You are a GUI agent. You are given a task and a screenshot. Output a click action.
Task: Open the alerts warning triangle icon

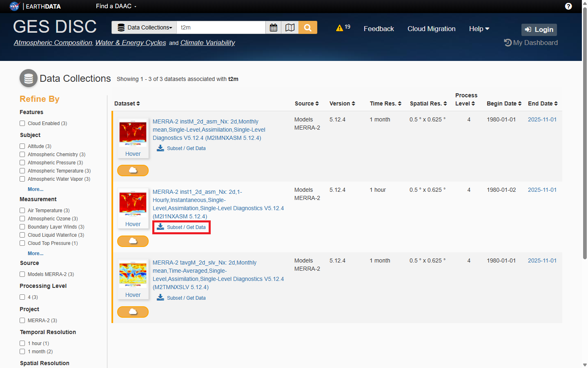coord(339,28)
